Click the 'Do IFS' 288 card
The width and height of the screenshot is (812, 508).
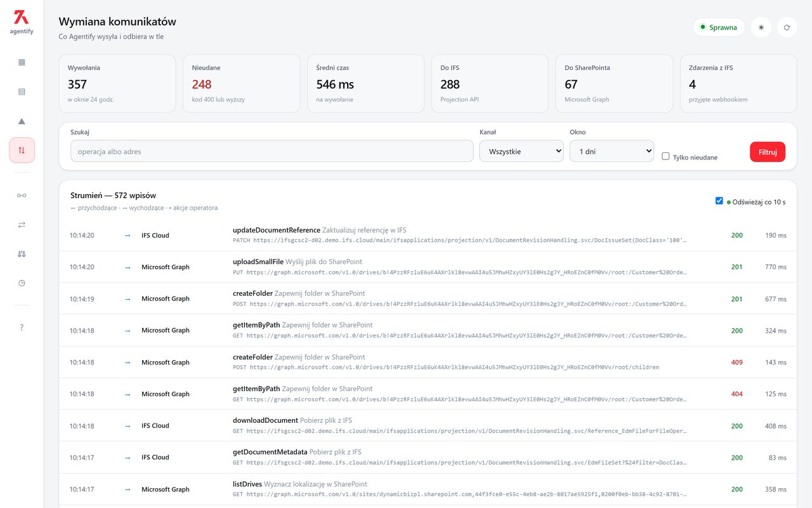(x=490, y=84)
